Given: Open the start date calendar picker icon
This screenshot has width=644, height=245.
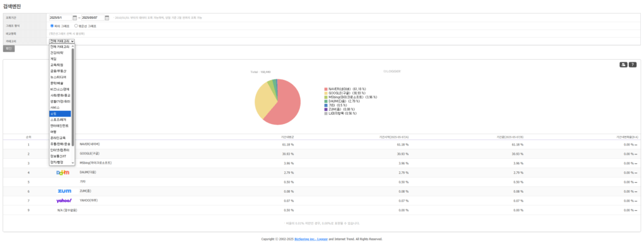Looking at the screenshot, I should pyautogui.click(x=75, y=18).
